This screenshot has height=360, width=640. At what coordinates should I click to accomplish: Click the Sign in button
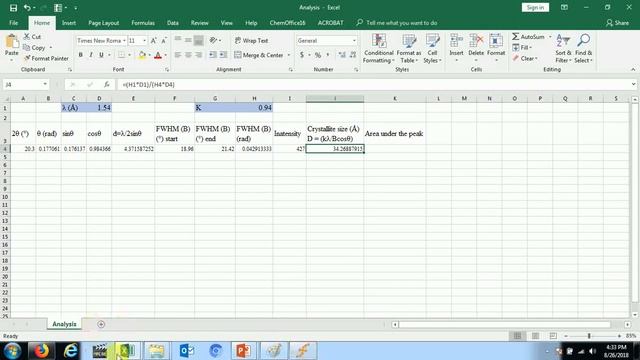pyautogui.click(x=535, y=7)
